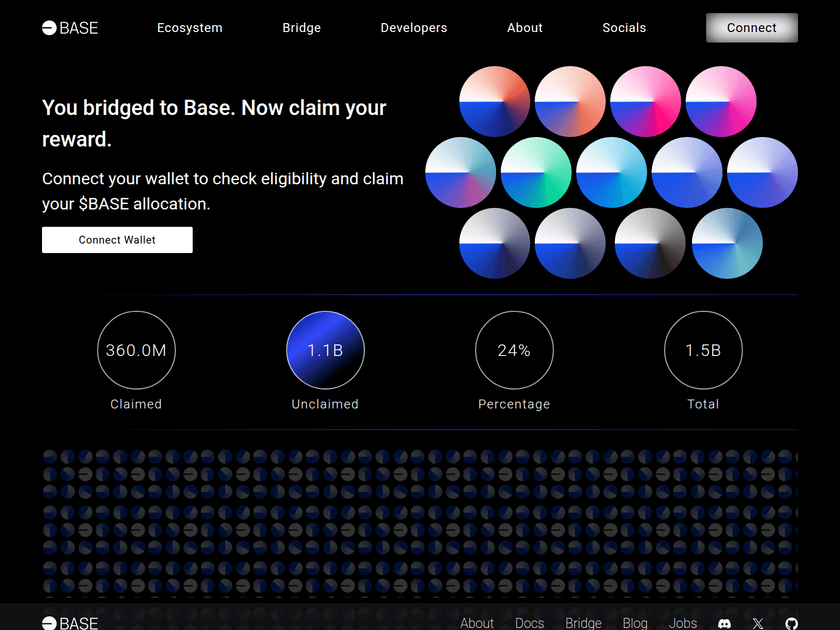
Task: Click the Connect button at top right
Action: click(751, 28)
